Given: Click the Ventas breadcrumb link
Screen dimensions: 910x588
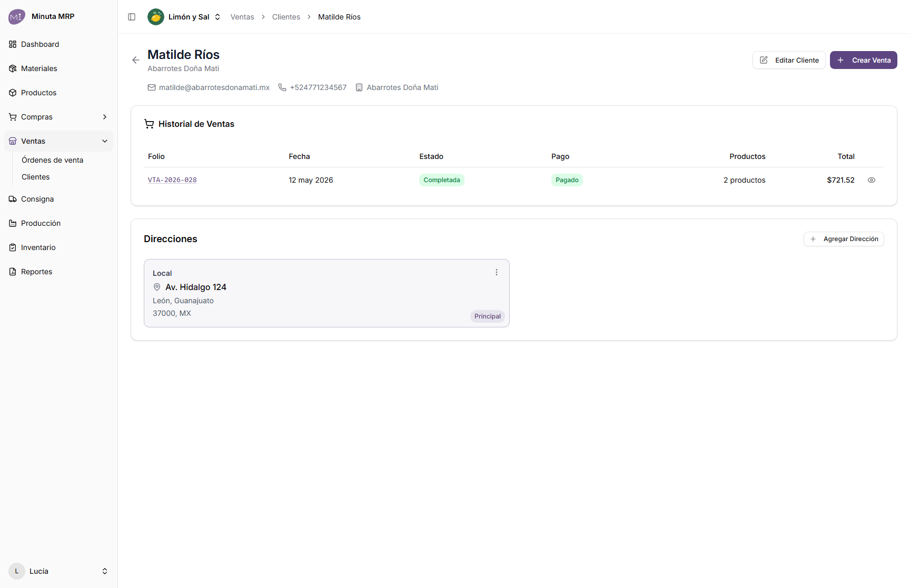Looking at the screenshot, I should (x=242, y=17).
